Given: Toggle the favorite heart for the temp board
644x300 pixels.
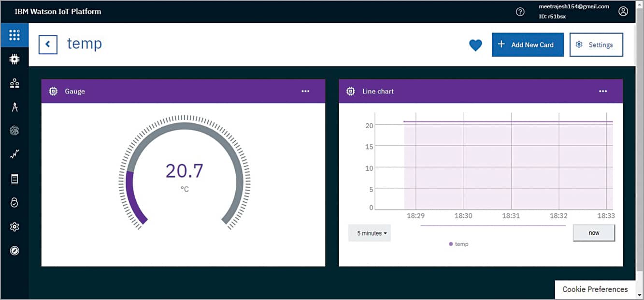Looking at the screenshot, I should tap(475, 45).
